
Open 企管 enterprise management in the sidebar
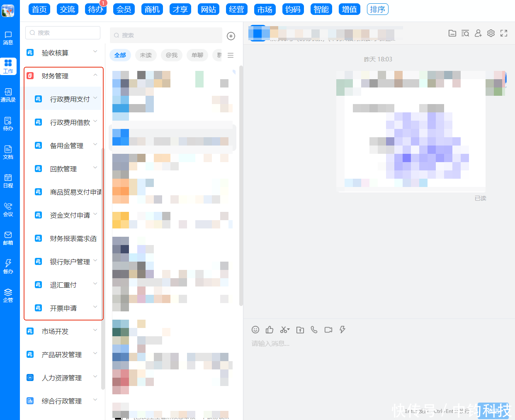point(8,295)
